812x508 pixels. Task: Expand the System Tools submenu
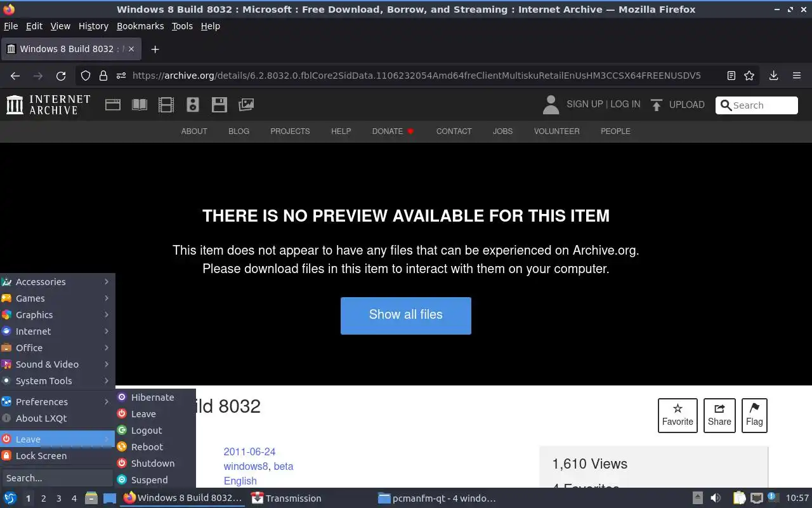tap(57, 381)
